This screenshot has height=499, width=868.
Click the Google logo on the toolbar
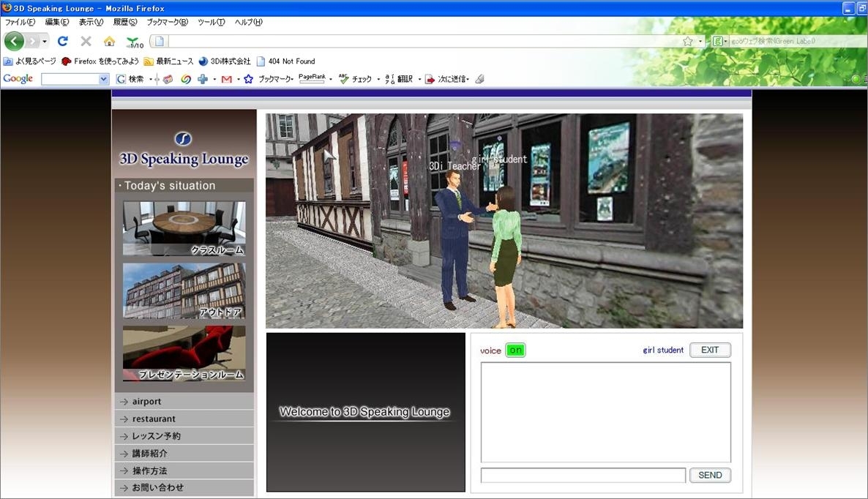pyautogui.click(x=18, y=78)
